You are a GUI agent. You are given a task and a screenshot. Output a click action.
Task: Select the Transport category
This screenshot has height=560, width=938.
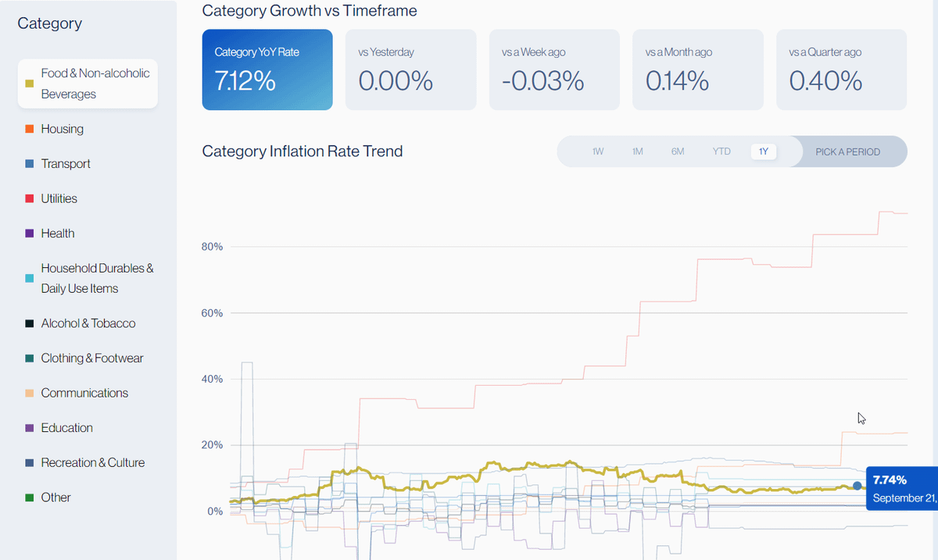coord(66,164)
